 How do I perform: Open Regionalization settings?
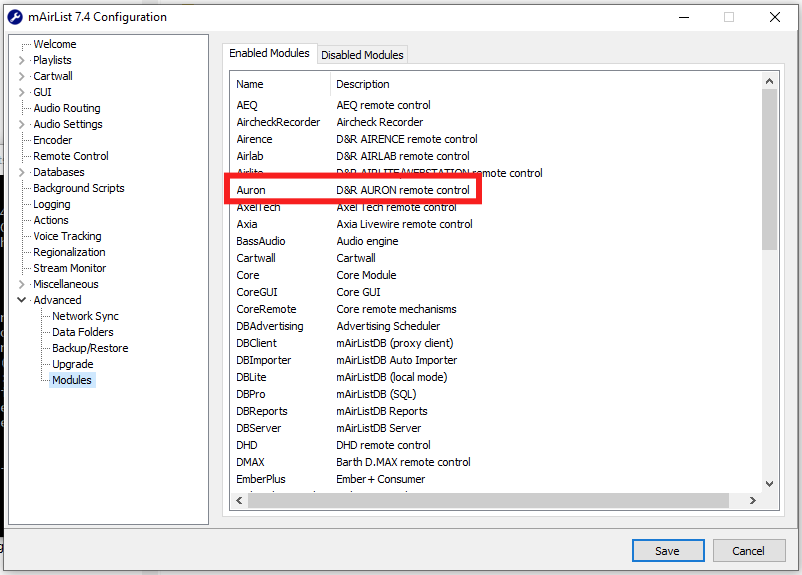(x=69, y=252)
